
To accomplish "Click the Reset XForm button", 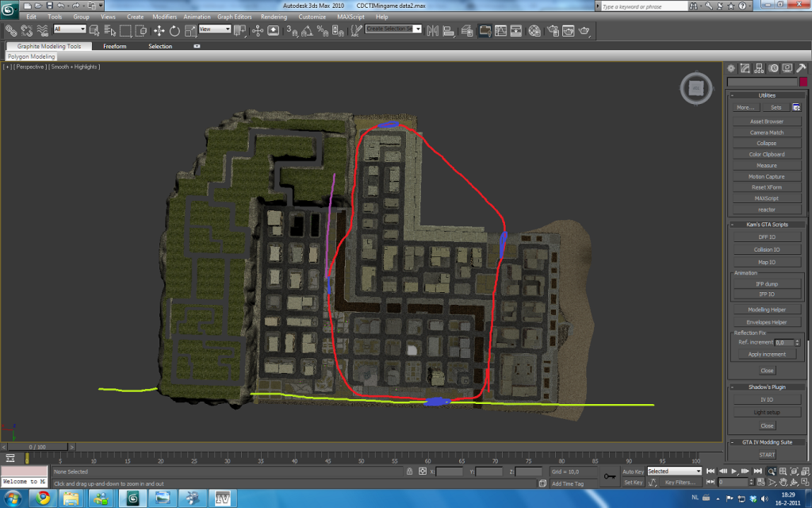I will pos(767,187).
